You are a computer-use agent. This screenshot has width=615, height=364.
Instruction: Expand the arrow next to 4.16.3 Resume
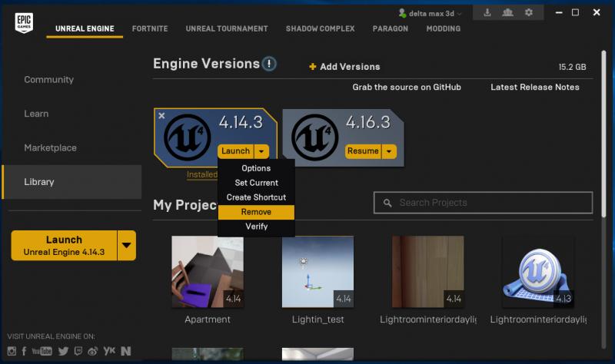(x=389, y=151)
